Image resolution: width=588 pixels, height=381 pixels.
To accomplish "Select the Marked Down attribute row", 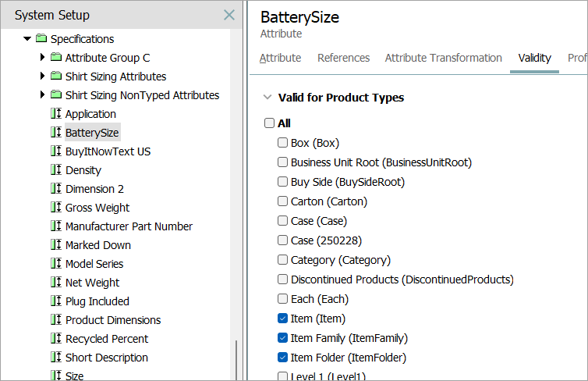I will [x=98, y=245].
